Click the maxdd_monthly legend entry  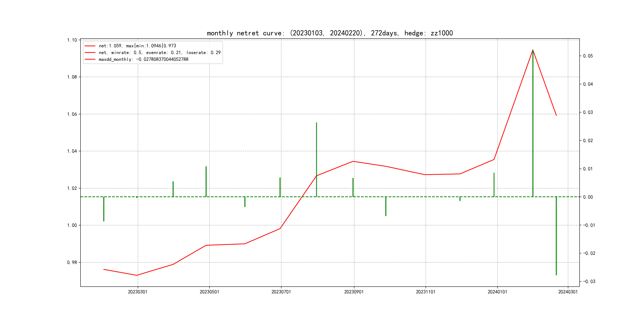pos(143,59)
